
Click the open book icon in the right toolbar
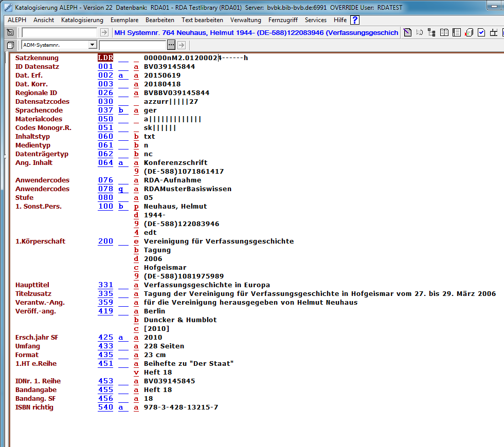444,33
